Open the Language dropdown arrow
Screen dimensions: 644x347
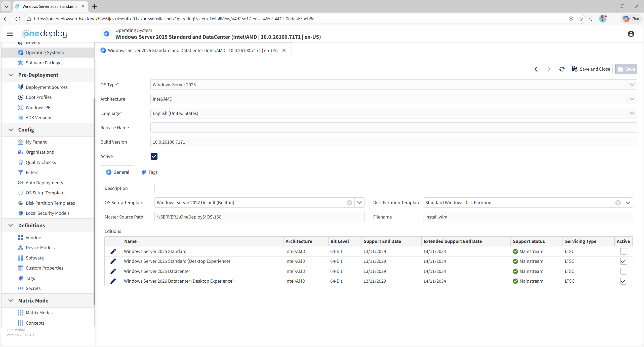pyautogui.click(x=632, y=113)
